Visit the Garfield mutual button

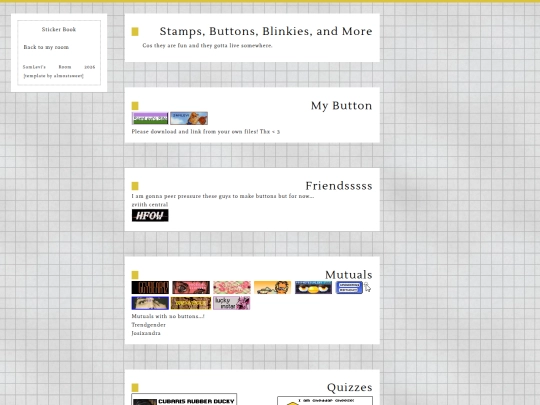click(x=272, y=288)
